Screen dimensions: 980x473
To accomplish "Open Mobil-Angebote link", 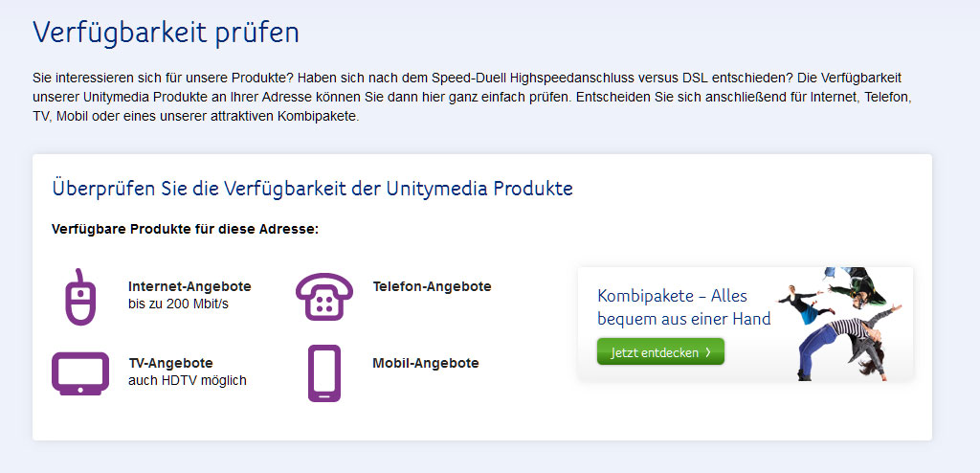I will [x=426, y=363].
